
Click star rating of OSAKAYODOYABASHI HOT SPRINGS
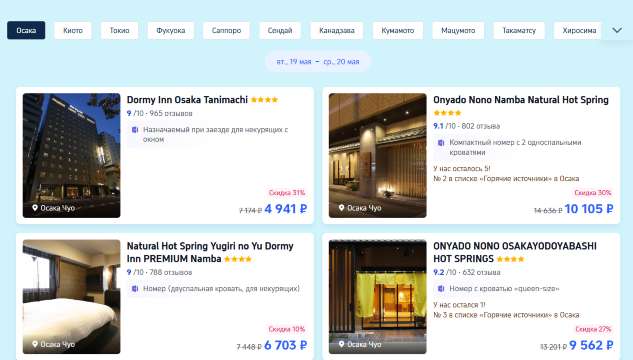point(510,259)
